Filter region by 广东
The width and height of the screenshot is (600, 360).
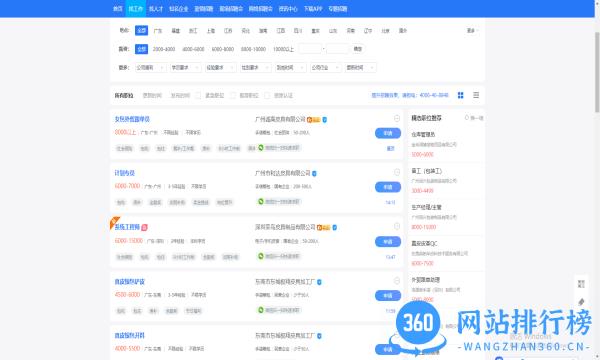tap(158, 31)
